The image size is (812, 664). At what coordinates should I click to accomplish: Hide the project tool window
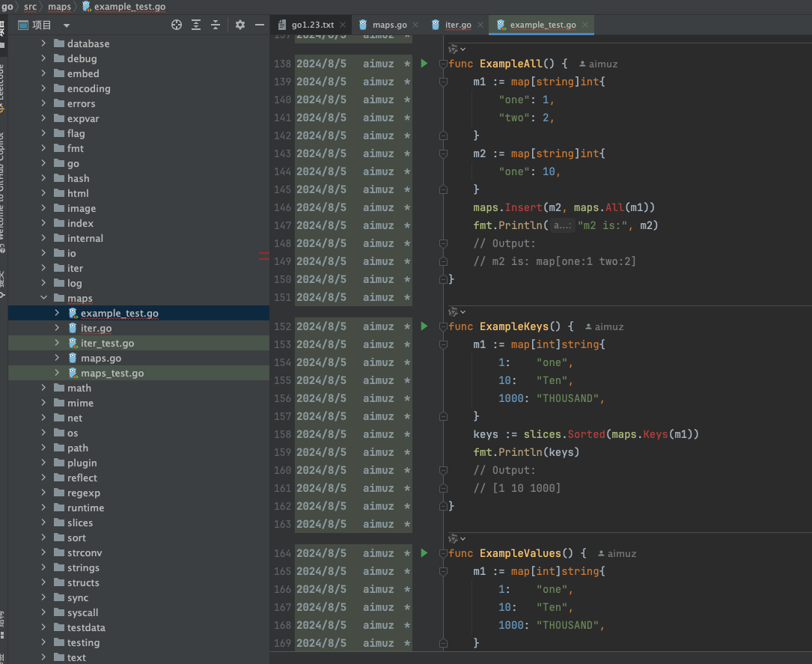(260, 25)
